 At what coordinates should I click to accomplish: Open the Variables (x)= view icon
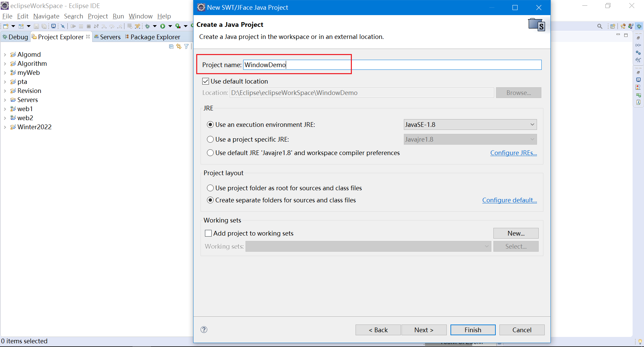coord(638,45)
